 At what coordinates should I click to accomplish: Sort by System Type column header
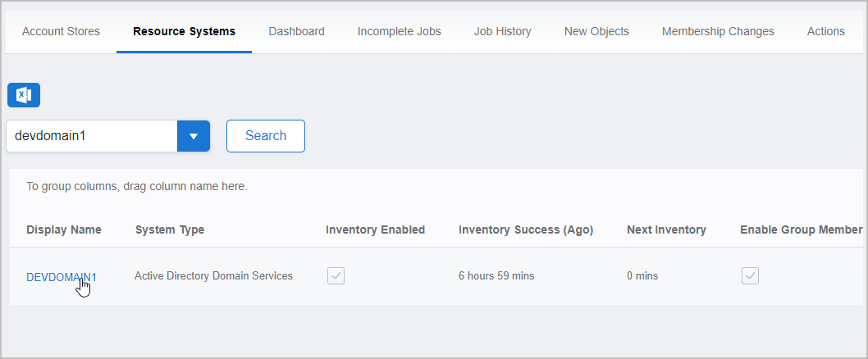click(x=170, y=229)
